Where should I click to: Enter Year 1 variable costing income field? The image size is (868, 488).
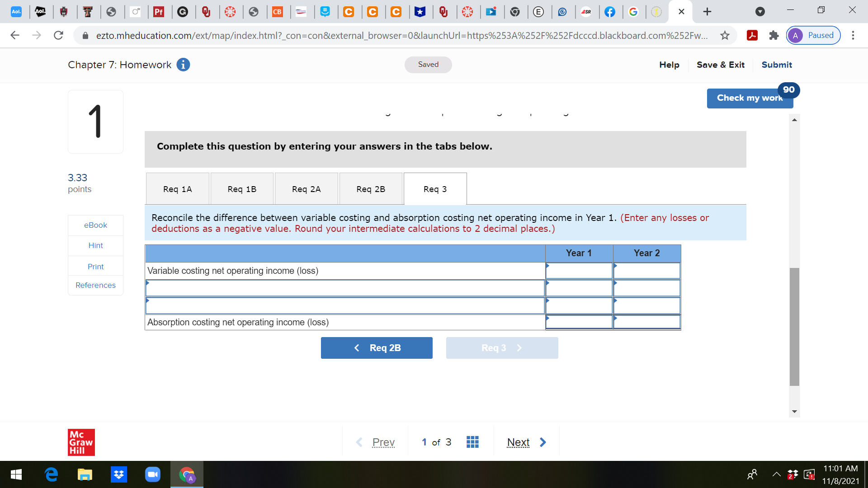[x=579, y=271]
